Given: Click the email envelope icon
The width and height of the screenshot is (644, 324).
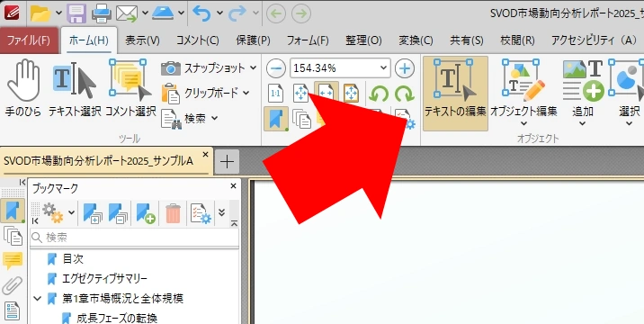Looking at the screenshot, I should pyautogui.click(x=127, y=13).
